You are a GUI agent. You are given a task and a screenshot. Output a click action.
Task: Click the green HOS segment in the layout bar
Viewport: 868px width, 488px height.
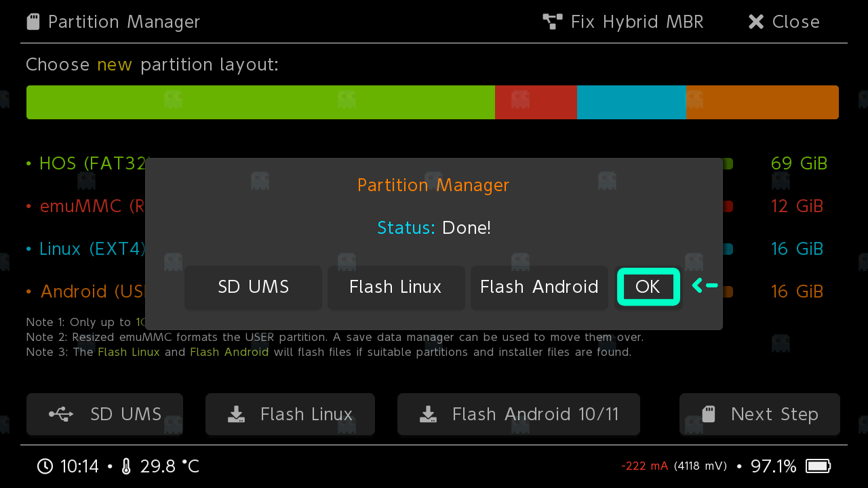coord(260,102)
